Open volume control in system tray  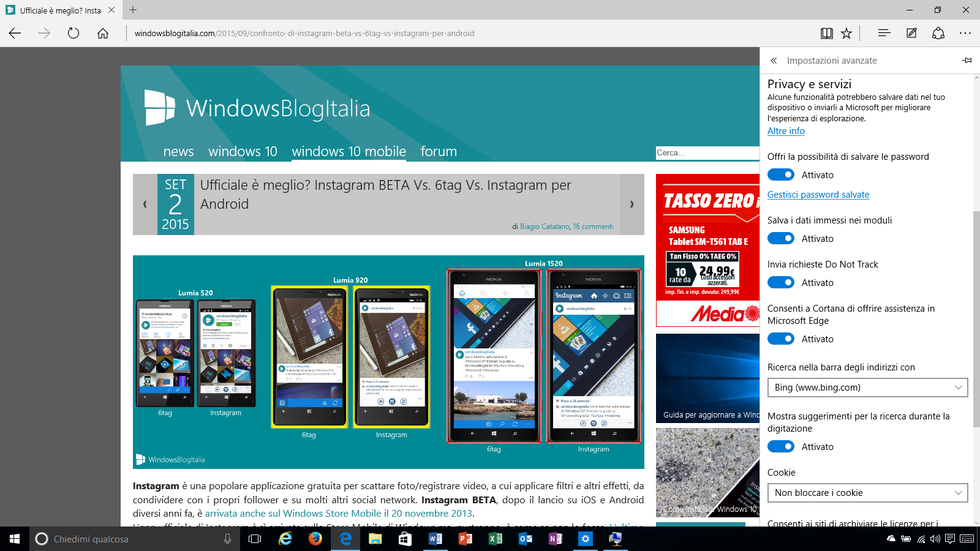(935, 539)
